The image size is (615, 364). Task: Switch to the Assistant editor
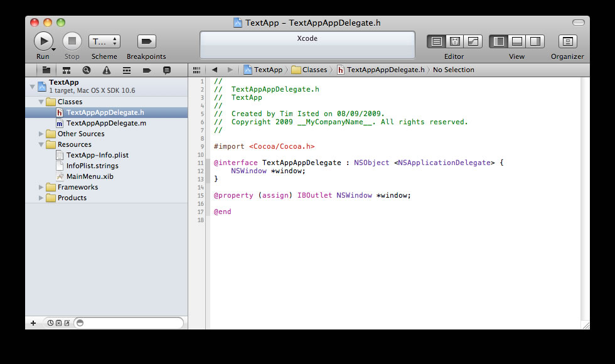click(x=455, y=41)
